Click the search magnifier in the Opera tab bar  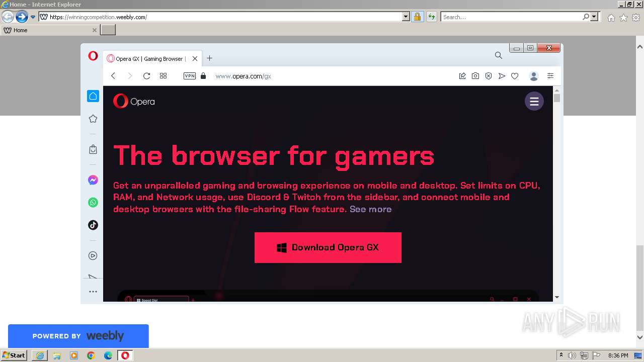(499, 55)
